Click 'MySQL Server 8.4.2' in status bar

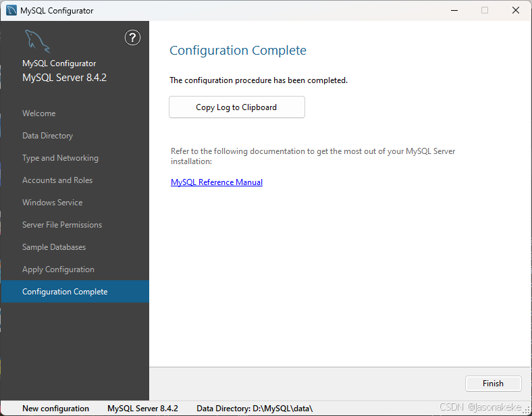[142, 409]
